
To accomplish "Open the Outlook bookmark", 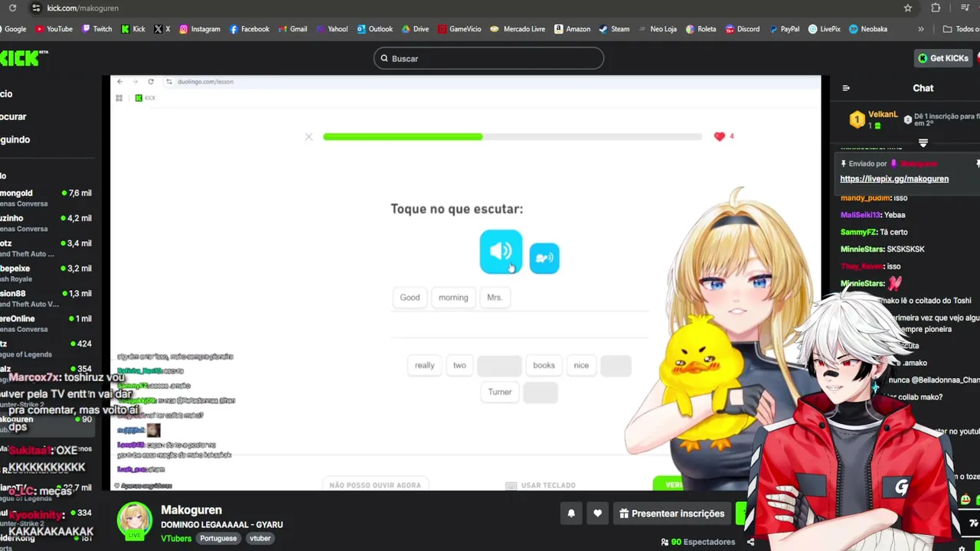I will (x=374, y=29).
